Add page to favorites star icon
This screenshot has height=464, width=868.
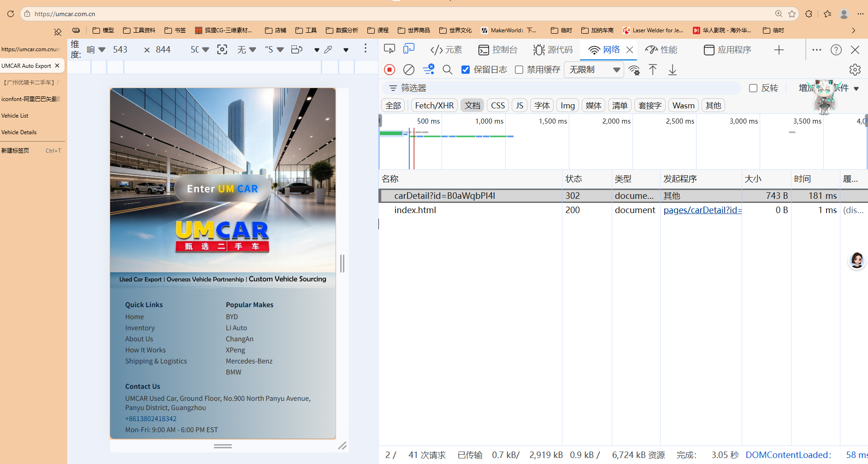792,14
